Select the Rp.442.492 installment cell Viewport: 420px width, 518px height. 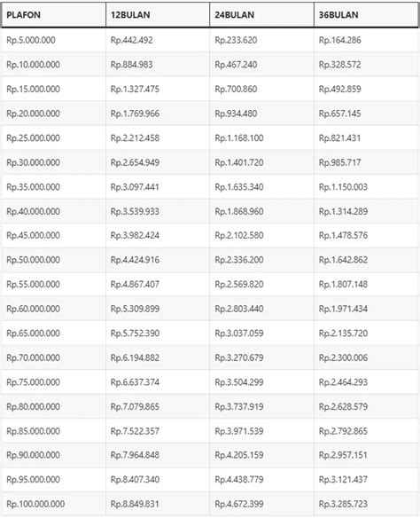158,40
